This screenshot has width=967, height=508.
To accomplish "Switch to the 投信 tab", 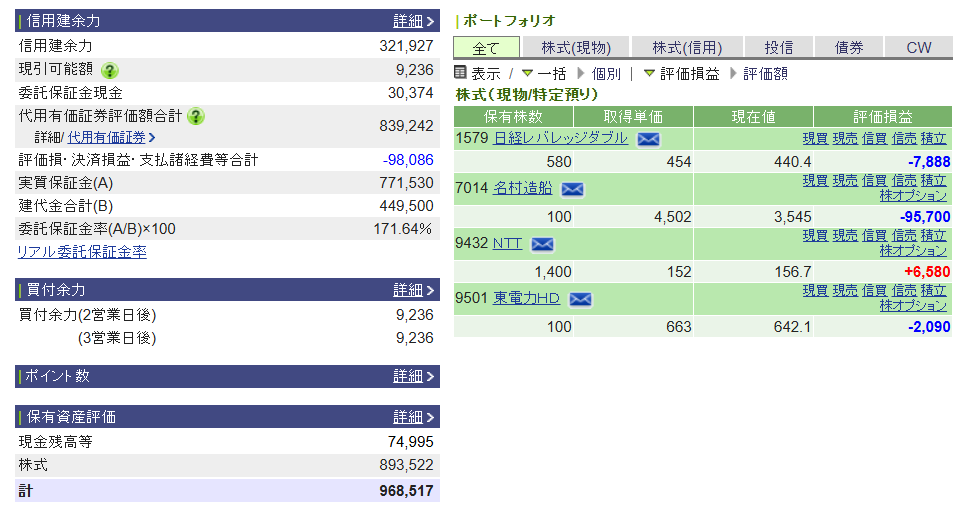I will point(778,47).
